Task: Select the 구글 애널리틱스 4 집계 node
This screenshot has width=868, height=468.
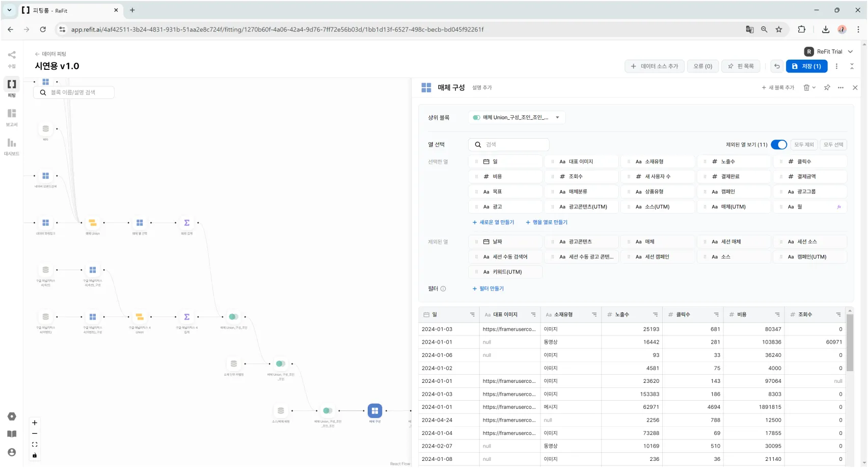Action: (x=187, y=317)
